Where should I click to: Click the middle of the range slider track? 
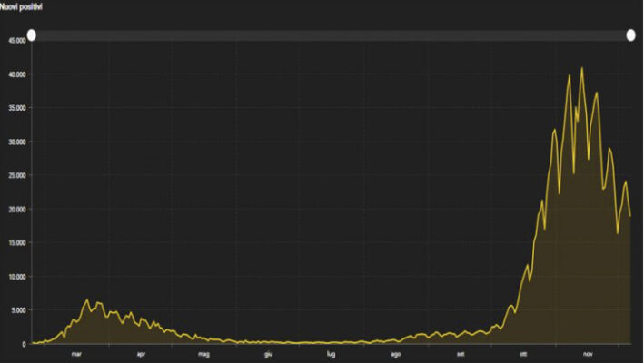331,35
